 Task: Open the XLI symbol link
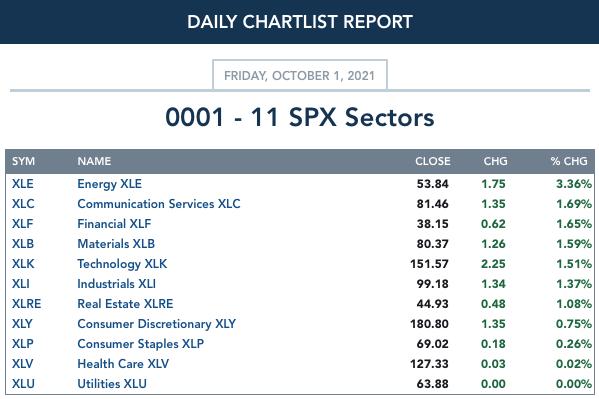(21, 284)
